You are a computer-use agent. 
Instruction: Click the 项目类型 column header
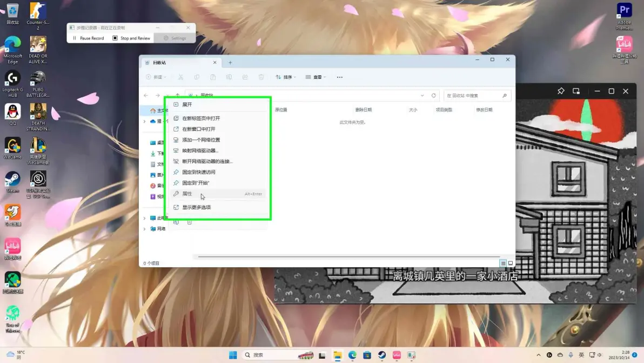pyautogui.click(x=444, y=110)
